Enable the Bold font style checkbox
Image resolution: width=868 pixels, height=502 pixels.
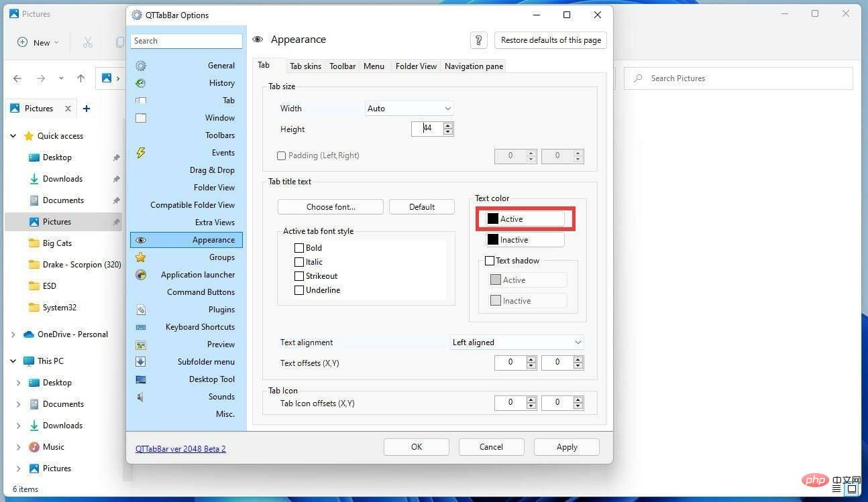click(299, 248)
